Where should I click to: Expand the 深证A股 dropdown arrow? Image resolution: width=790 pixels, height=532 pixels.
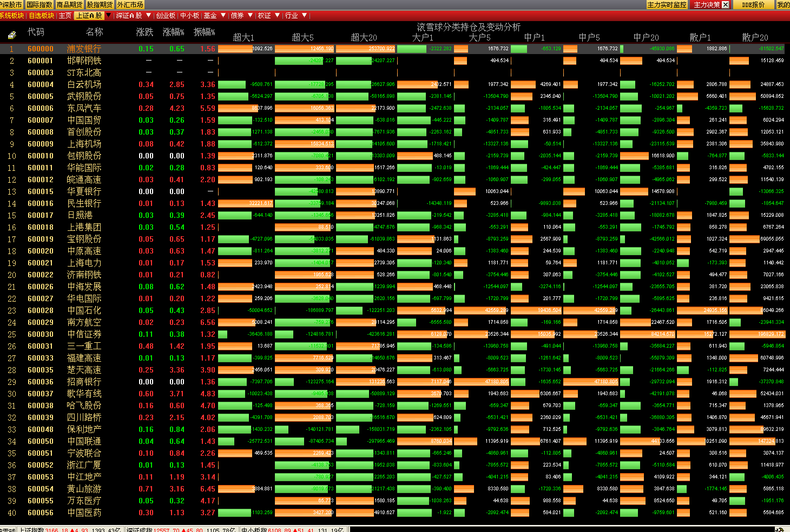[x=148, y=15]
